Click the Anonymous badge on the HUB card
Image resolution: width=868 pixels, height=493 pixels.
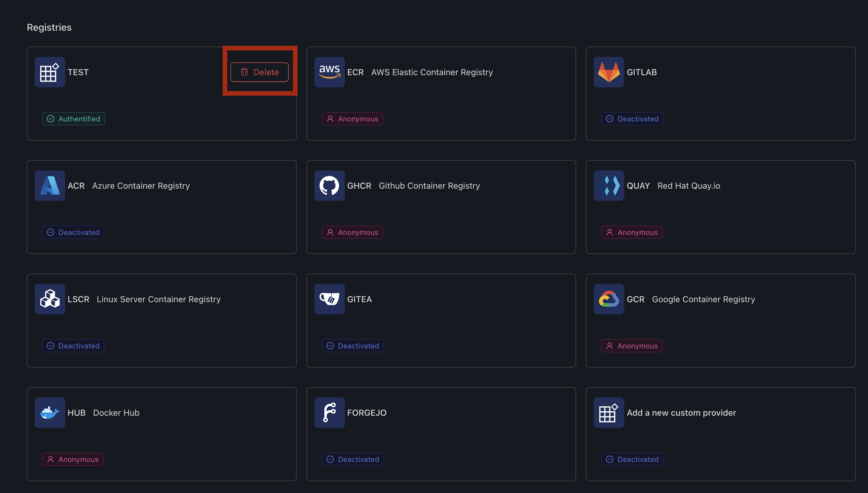pyautogui.click(x=73, y=459)
